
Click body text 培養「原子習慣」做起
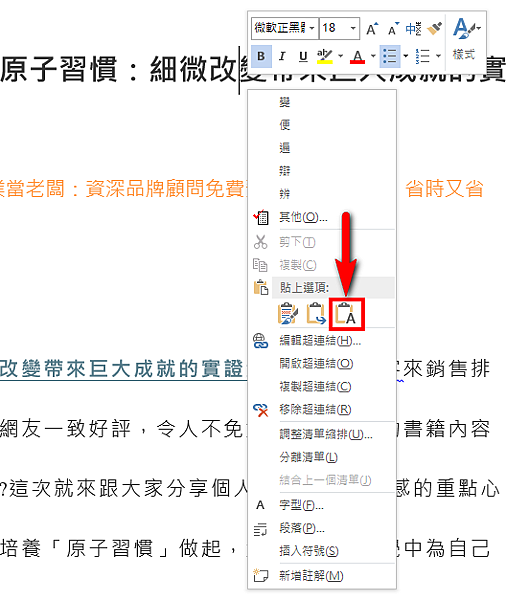coord(111,548)
